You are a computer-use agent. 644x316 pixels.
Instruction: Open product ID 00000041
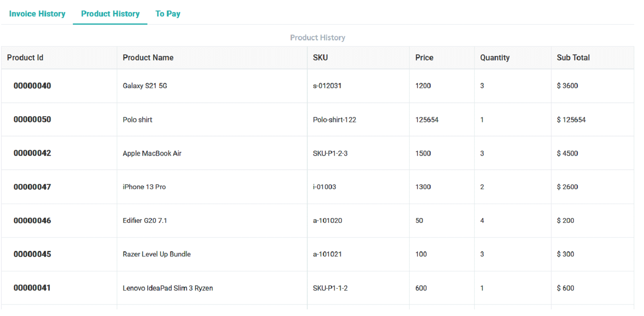point(32,288)
